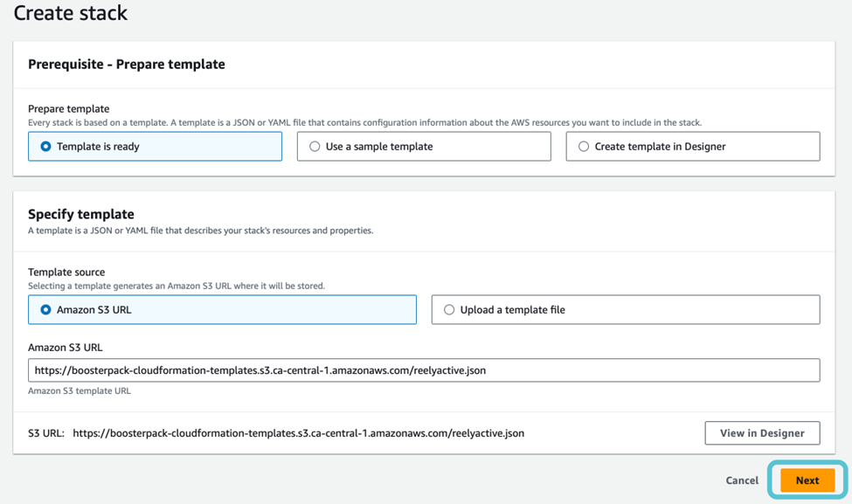Click the "Every stack is based on a template" description
The width and height of the screenshot is (852, 504).
coord(364,123)
